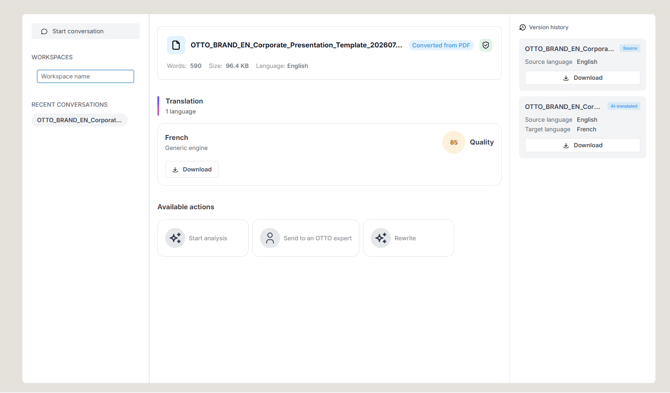Click the Converted from PDF badge
This screenshot has height=393, width=670.
coord(441,45)
